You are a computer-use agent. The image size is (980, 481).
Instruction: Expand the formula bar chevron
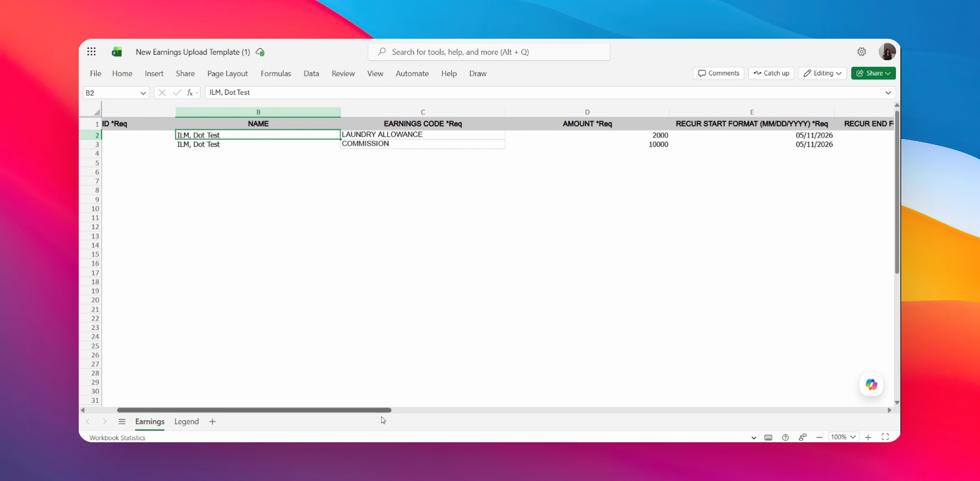click(888, 93)
